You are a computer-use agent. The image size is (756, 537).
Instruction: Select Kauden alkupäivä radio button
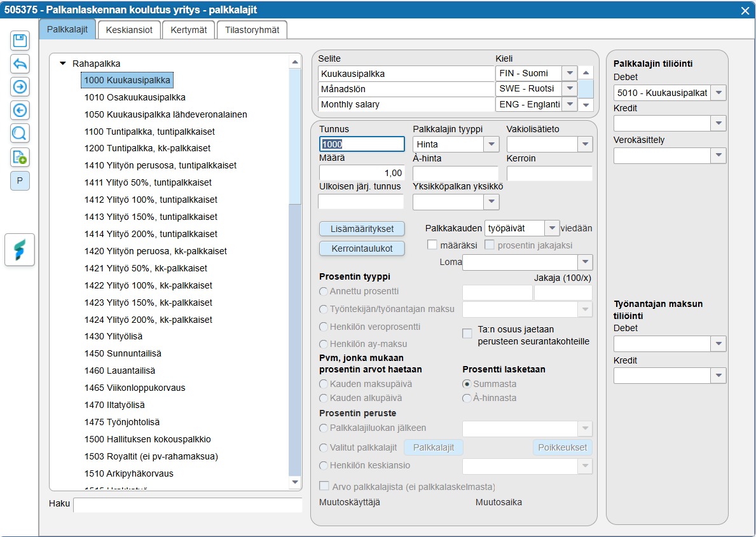[x=324, y=398]
